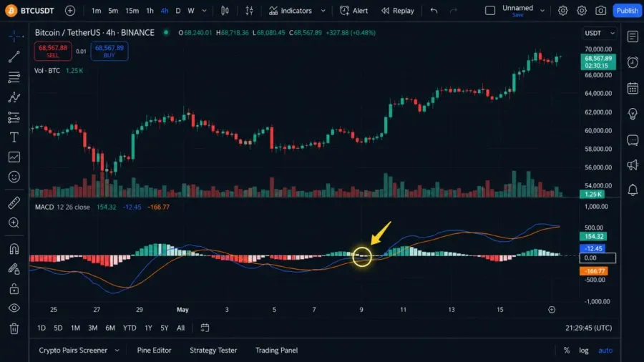This screenshot has height=362, width=644.
Task: Select the Text annotation tool
Action: click(14, 137)
